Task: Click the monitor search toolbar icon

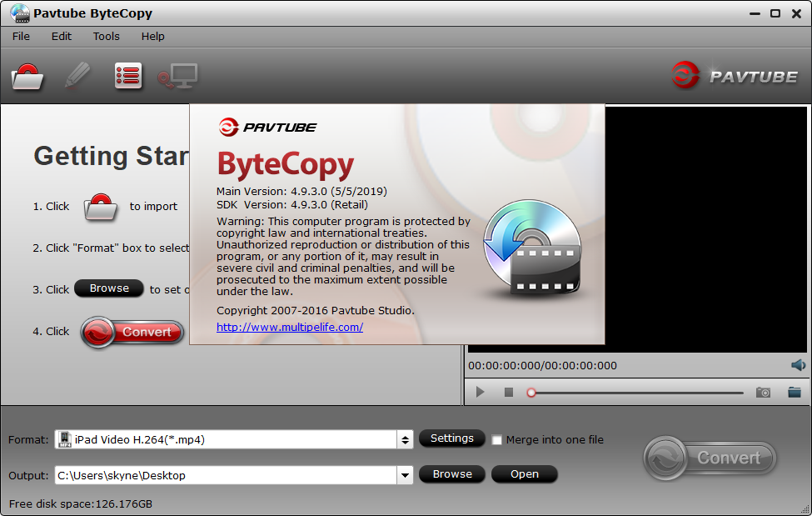Action: click(x=177, y=76)
